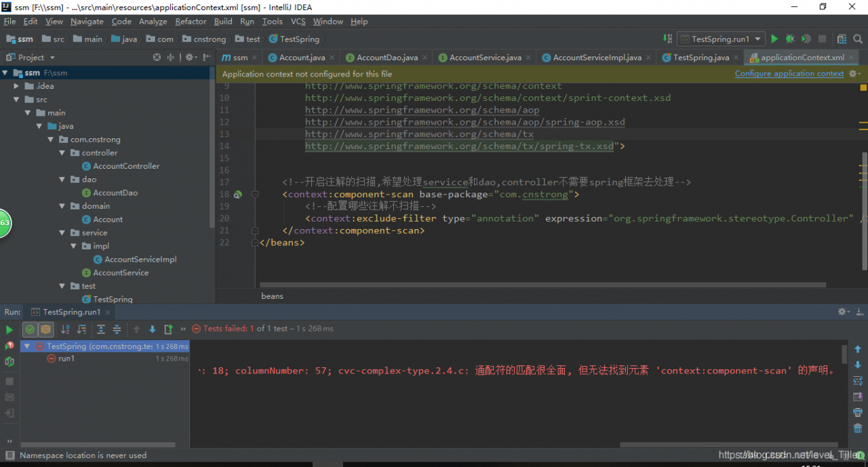Click Configure application context link
The height and width of the screenshot is (467, 868).
pyautogui.click(x=789, y=73)
